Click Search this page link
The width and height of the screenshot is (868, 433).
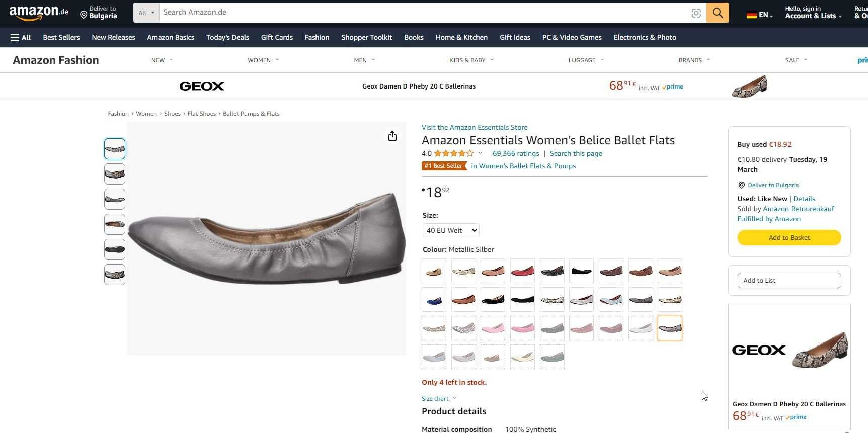tap(576, 154)
